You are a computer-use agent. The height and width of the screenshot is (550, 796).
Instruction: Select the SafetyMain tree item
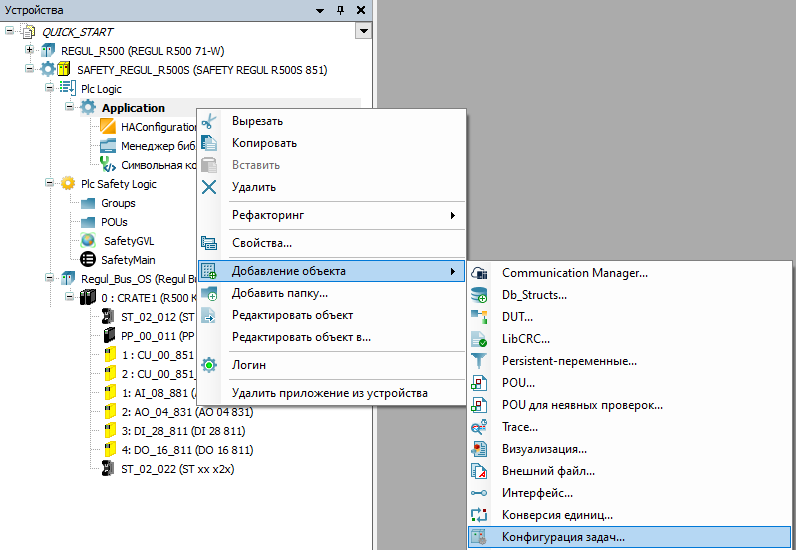(130, 259)
